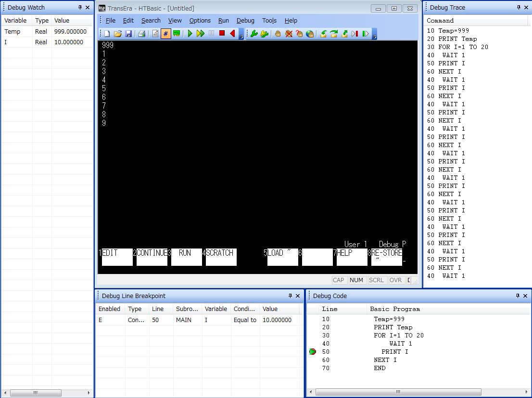
Task: Click the red left-pointing triangle icon
Action: (x=232, y=34)
